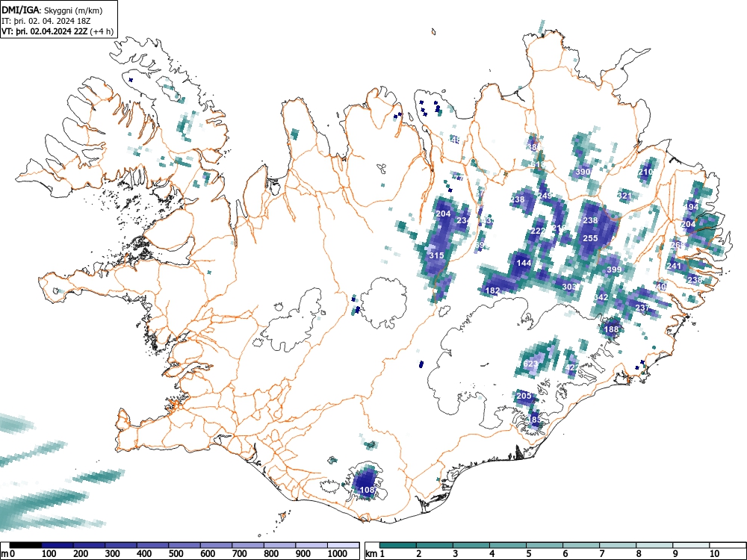
Task: Click the 'DMI/IGA: Skyggni (m/km)' title text
Action: pos(52,10)
